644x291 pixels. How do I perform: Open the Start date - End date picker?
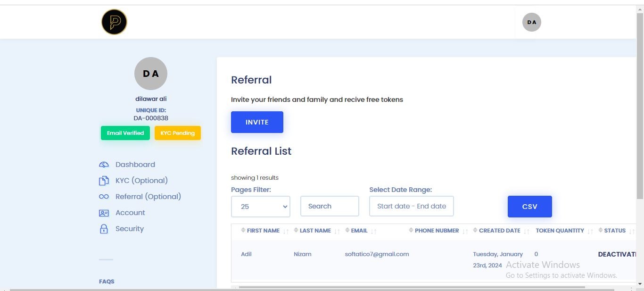(411, 206)
